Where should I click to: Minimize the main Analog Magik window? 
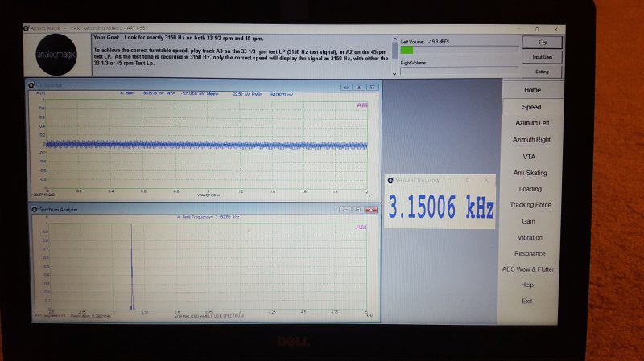click(x=518, y=29)
